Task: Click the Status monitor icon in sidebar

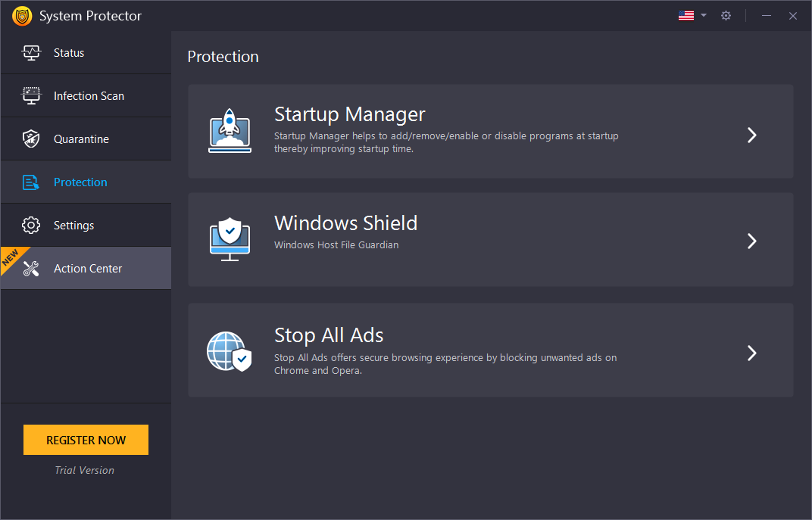Action: coord(31,52)
